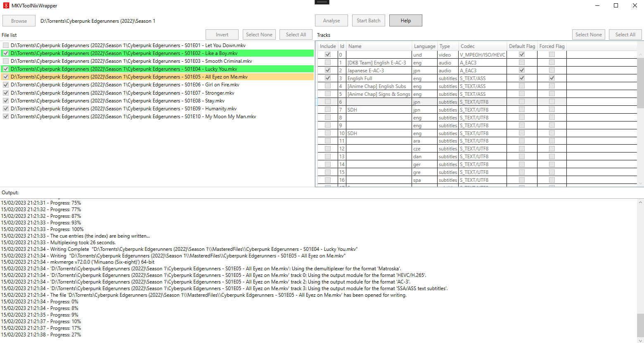This screenshot has height=343, width=644.
Task: Include the [Anime Chap] English Subs track
Action: click(x=327, y=86)
